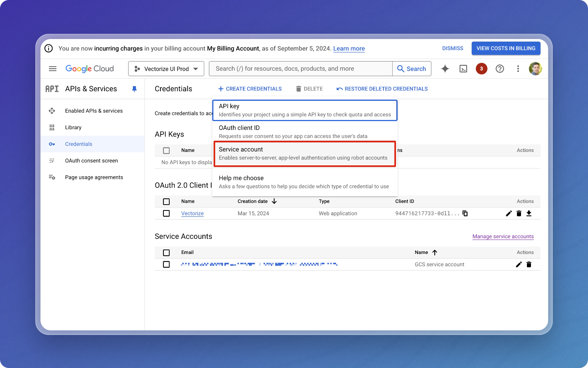The image size is (588, 368).
Task: Open Enabled APIs & services page
Action: [94, 111]
